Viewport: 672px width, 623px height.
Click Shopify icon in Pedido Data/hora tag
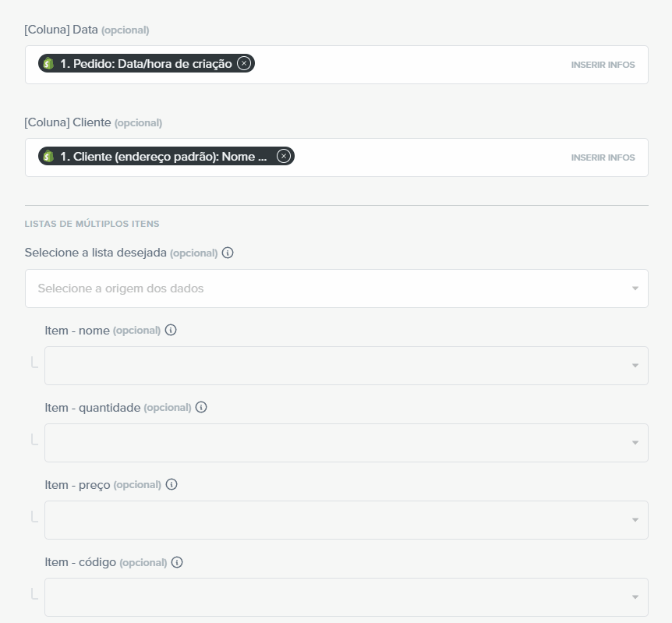point(48,63)
